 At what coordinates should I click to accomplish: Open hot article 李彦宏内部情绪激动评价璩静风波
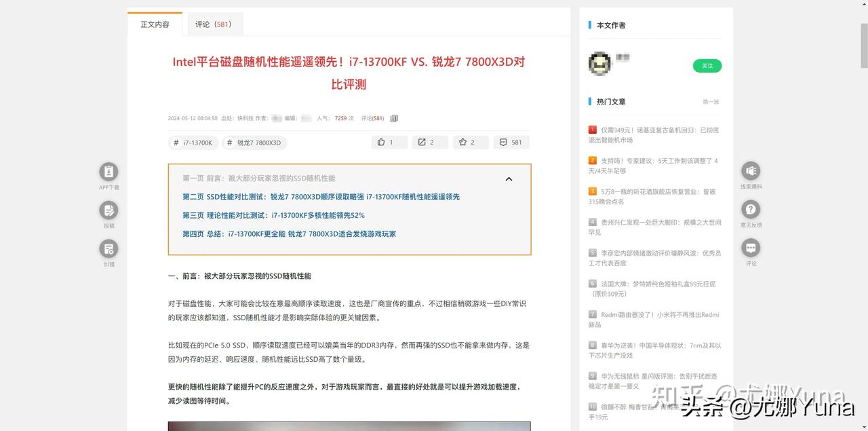coord(654,258)
